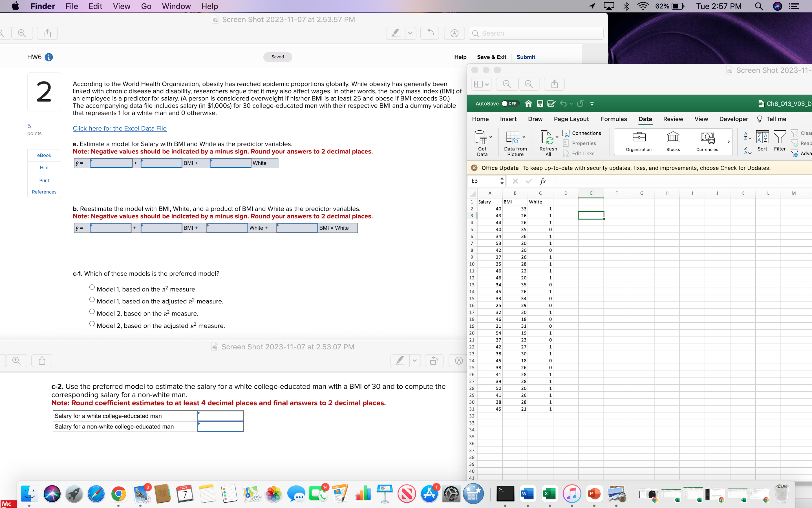Open the Finder File menu

point(72,6)
